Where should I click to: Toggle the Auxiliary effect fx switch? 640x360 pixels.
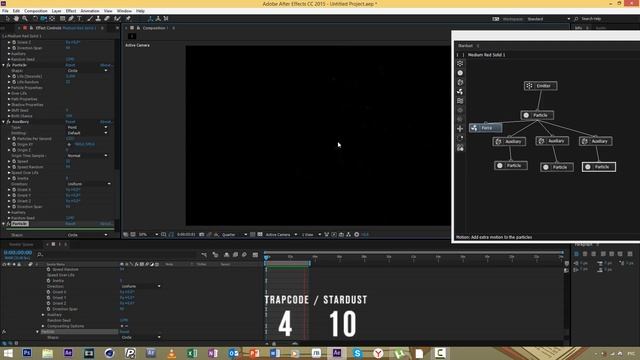(x=8, y=122)
